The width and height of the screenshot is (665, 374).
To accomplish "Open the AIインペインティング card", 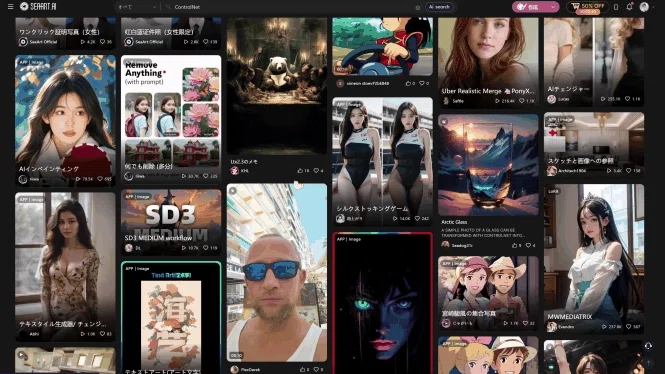I will (x=65, y=120).
